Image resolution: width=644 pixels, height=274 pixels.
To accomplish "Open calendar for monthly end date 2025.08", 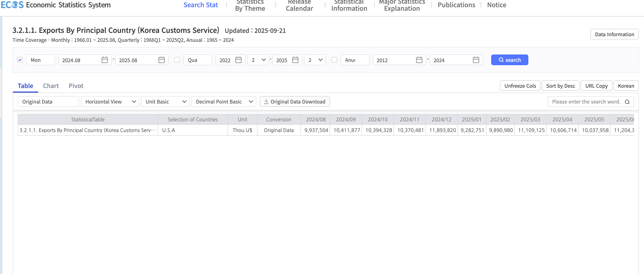I will [x=161, y=60].
